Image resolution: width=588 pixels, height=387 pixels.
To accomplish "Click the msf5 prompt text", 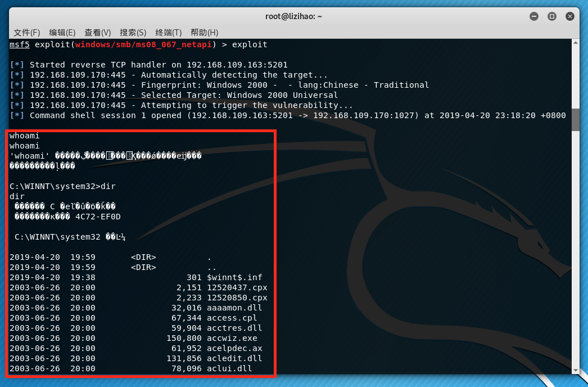I will pyautogui.click(x=20, y=44).
